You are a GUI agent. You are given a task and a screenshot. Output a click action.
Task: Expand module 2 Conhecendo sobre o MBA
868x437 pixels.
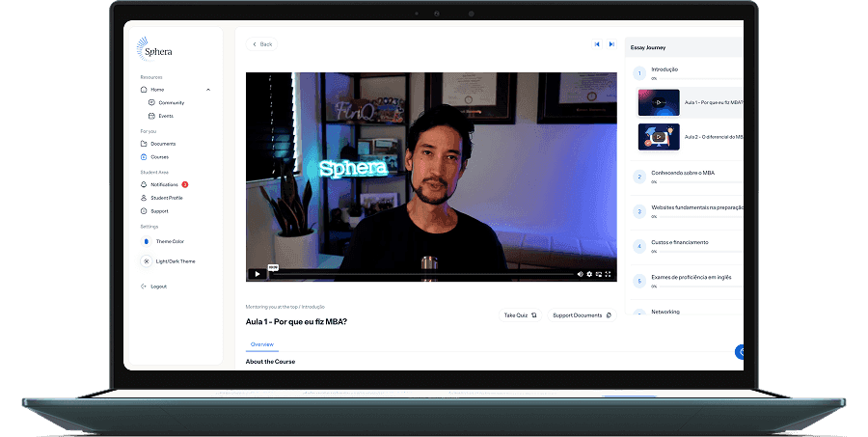click(x=688, y=177)
